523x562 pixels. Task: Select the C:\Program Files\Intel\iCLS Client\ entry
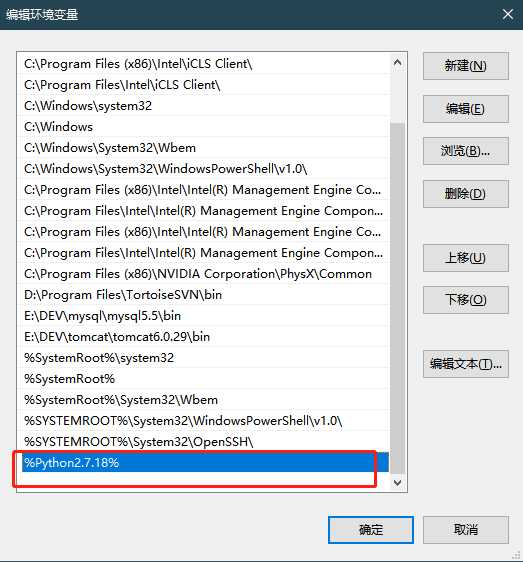point(205,85)
